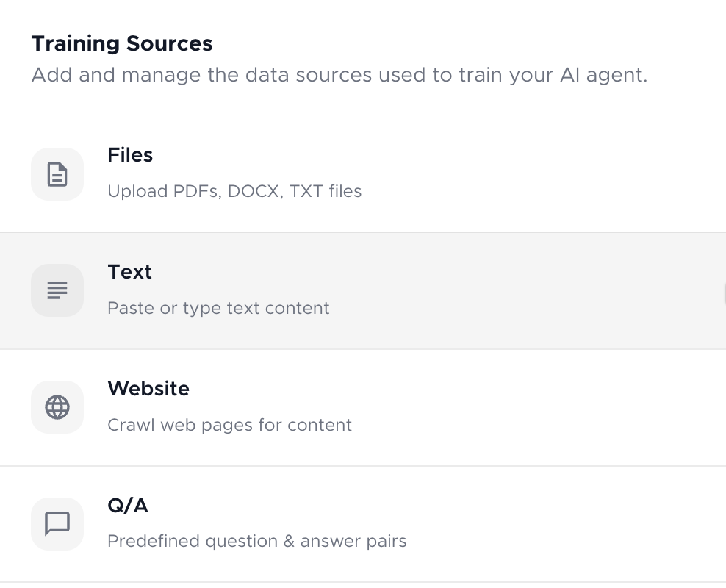Click 'Paste or type text content' description
Image resolution: width=726 pixels, height=588 pixels.
tap(218, 308)
